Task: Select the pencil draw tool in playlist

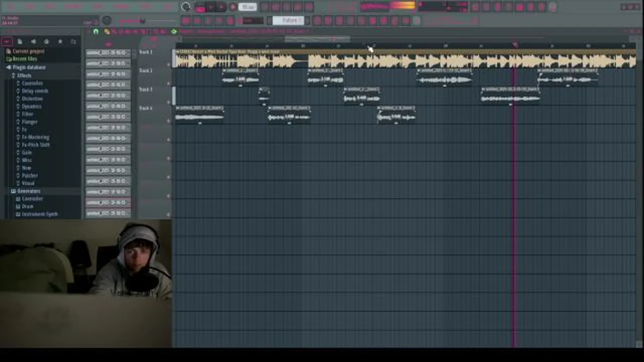Action: tap(107, 32)
